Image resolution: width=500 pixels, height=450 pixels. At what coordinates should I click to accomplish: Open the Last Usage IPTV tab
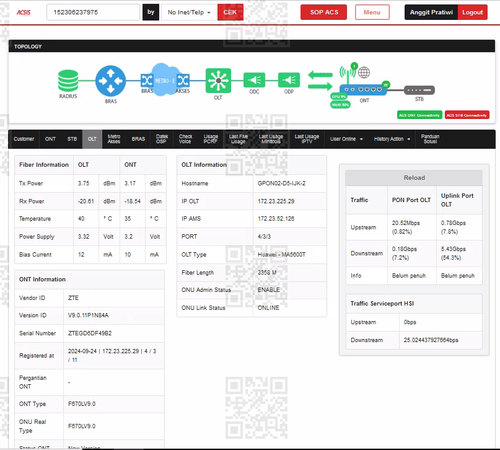click(307, 139)
